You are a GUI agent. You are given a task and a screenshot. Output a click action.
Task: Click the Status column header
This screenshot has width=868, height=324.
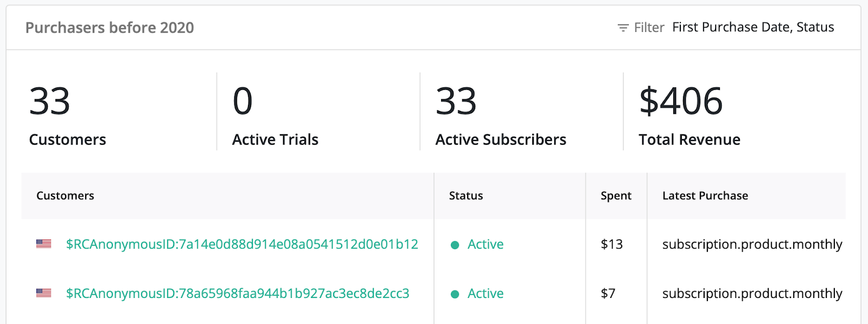466,196
